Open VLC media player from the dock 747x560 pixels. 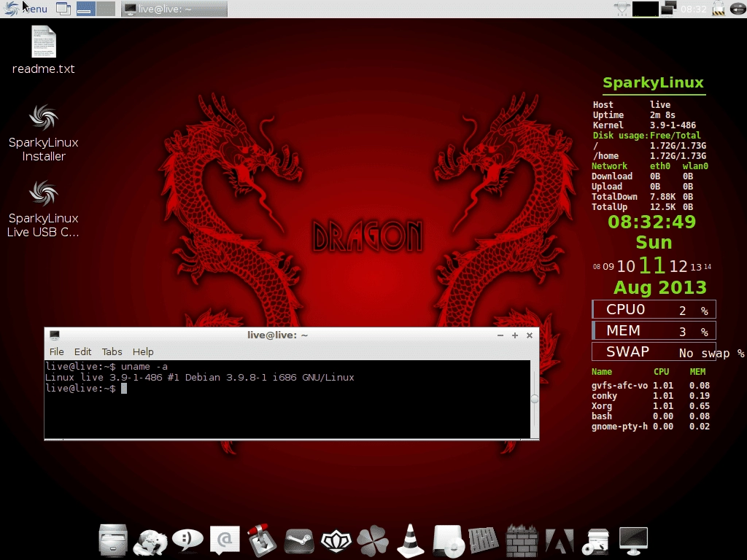[410, 540]
